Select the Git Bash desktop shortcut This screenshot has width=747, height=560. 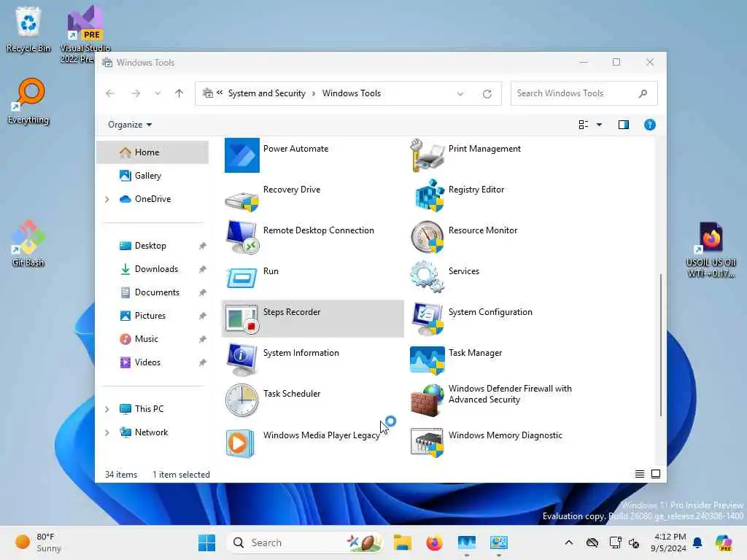click(x=28, y=244)
